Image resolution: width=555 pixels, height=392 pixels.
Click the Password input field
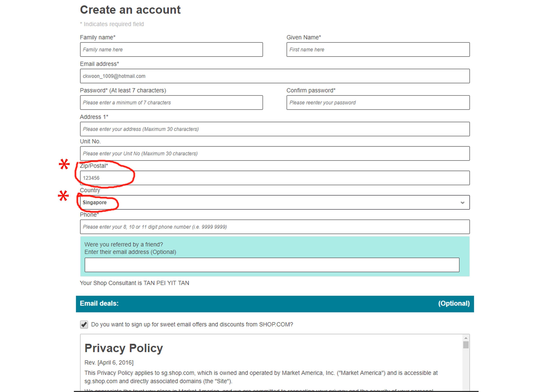click(171, 103)
